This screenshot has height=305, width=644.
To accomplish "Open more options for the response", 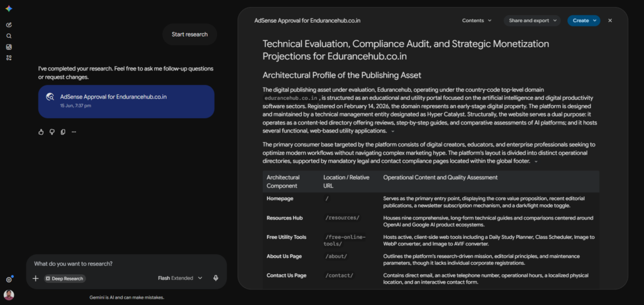I will (x=74, y=132).
